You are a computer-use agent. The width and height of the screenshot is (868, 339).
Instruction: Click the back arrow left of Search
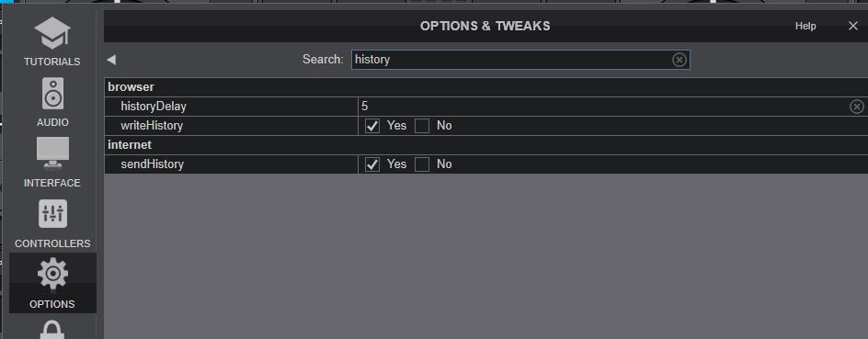pyautogui.click(x=111, y=60)
